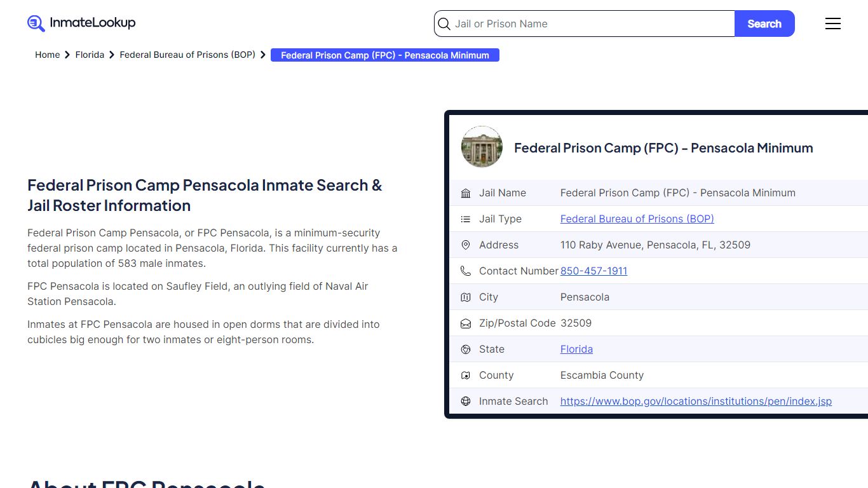This screenshot has height=488, width=868.
Task: Click the facility courthouse thumbnail image
Action: tap(482, 147)
